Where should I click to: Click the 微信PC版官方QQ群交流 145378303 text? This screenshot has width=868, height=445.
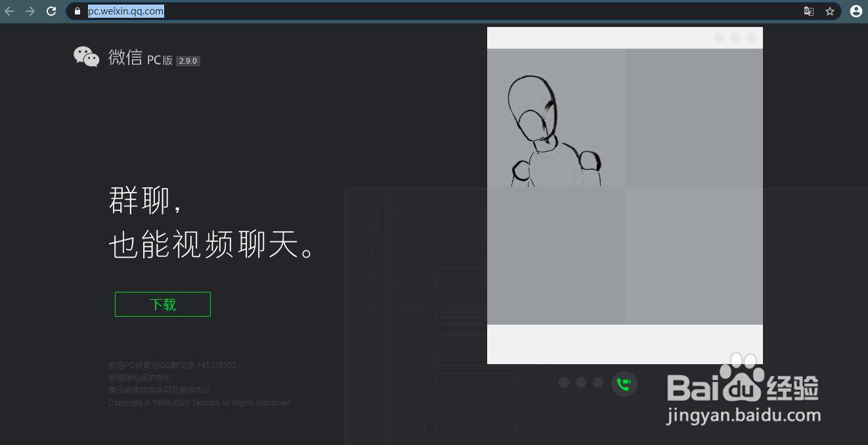(172, 365)
